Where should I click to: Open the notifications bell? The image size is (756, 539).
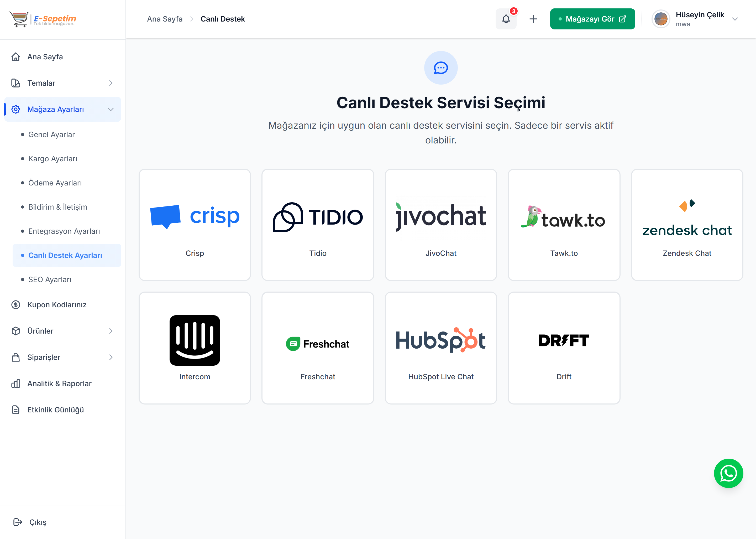pos(506,19)
